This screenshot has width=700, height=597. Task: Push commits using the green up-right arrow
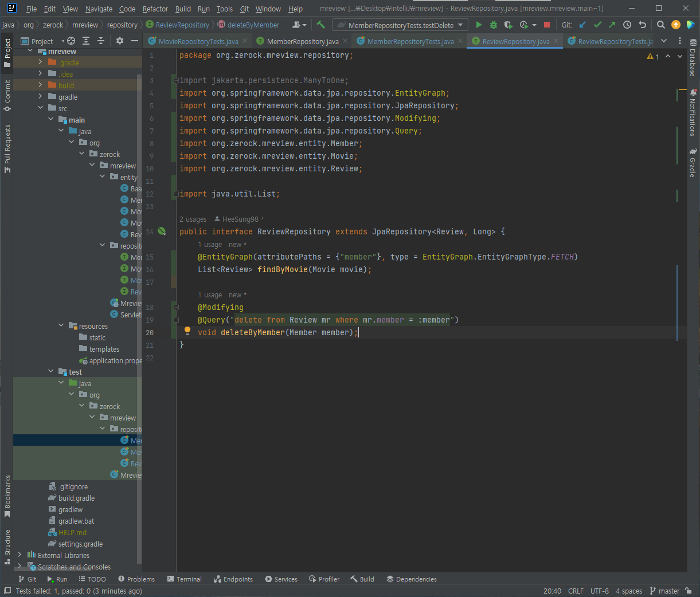[612, 25]
